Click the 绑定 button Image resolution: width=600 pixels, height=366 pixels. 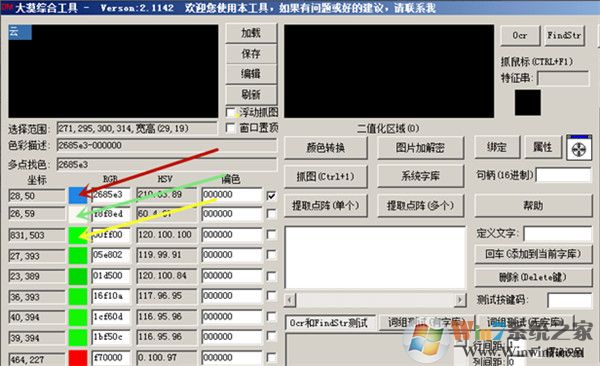(x=497, y=147)
